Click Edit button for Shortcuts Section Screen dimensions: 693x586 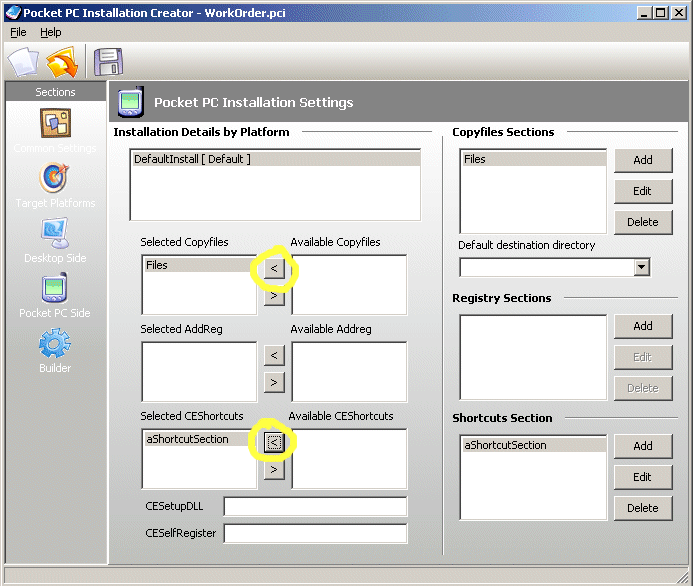(x=643, y=477)
